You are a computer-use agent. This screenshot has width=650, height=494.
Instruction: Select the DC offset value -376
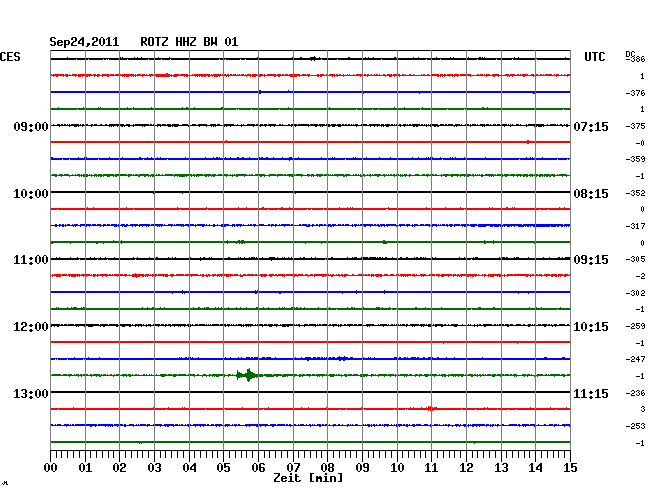pyautogui.click(x=635, y=93)
